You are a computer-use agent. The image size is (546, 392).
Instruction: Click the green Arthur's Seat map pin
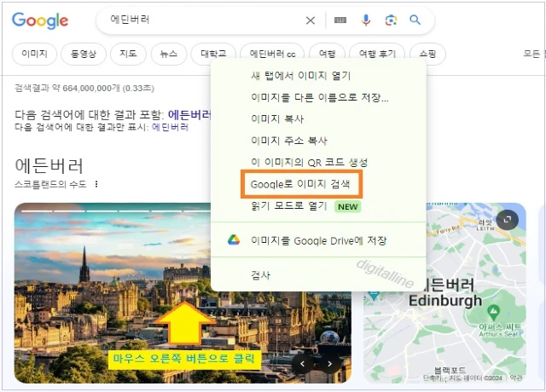(x=493, y=312)
